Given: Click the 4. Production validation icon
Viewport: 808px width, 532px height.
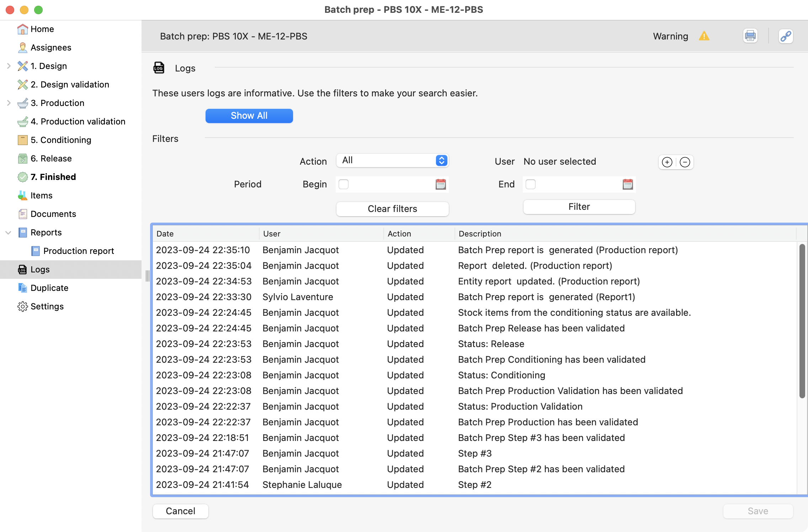Looking at the screenshot, I should (22, 122).
